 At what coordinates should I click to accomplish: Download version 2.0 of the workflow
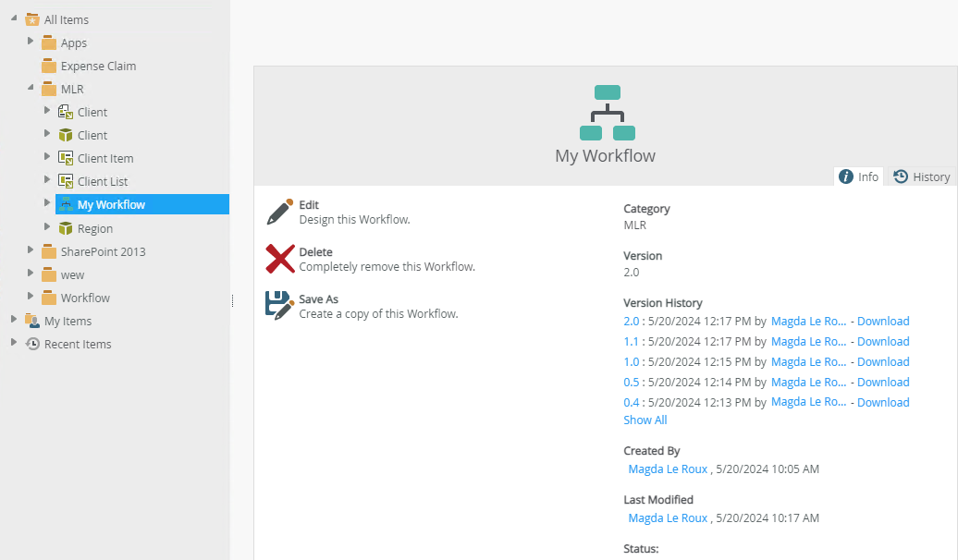[x=883, y=322]
